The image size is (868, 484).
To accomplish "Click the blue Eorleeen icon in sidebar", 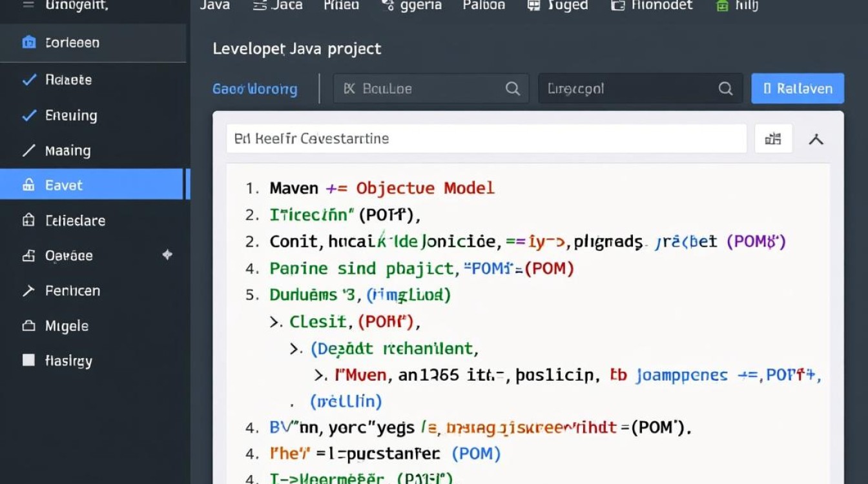I will (x=28, y=43).
